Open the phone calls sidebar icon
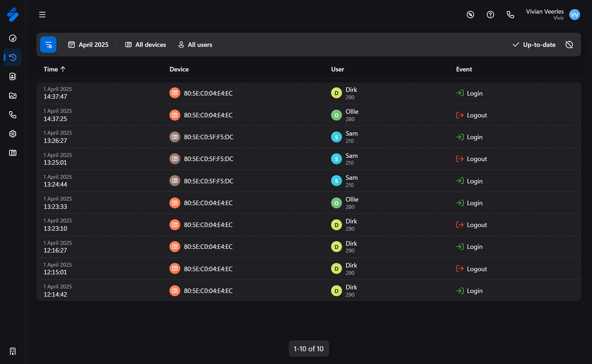This screenshot has width=592, height=364. coord(13,115)
